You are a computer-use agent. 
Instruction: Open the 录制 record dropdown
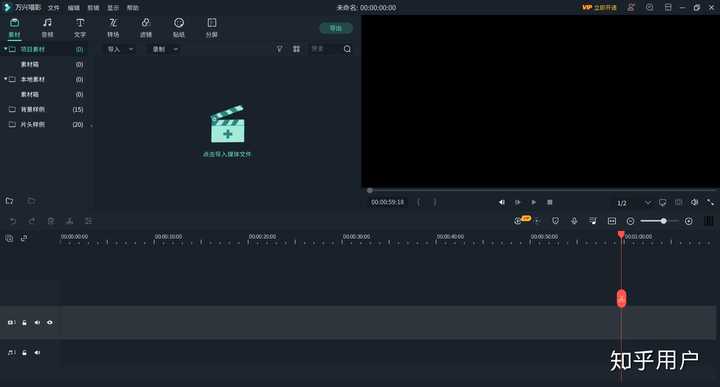165,49
